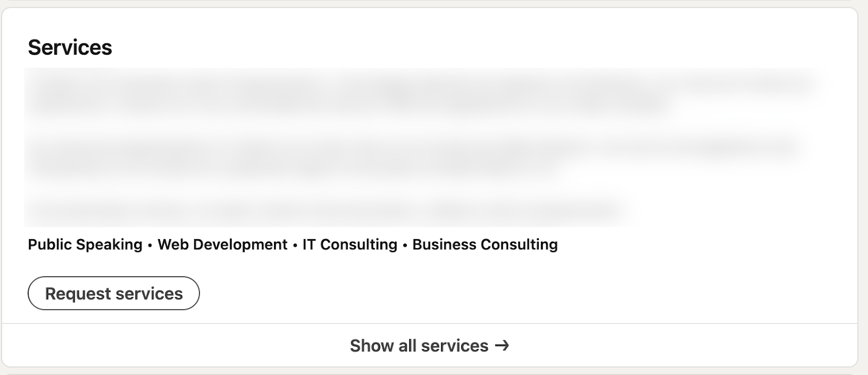
Task: Click the bullet between IT Consulting and Business Consulting
Action: pyautogui.click(x=404, y=244)
